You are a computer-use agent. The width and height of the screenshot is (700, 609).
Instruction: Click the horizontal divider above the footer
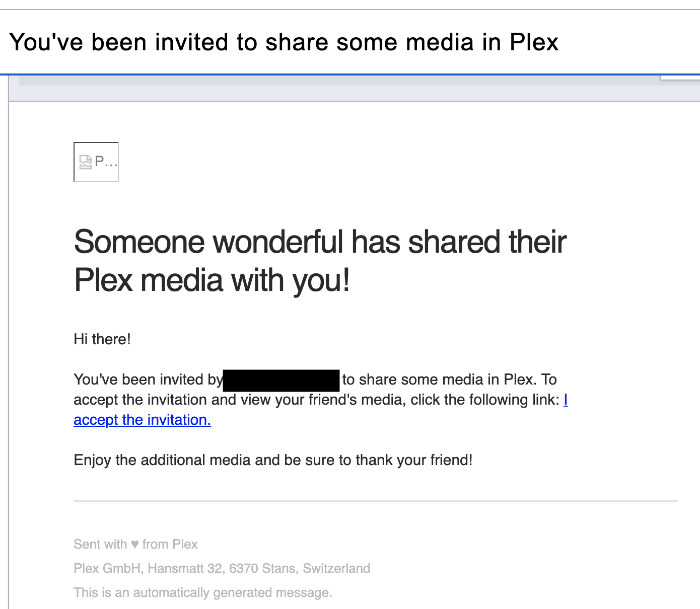click(x=375, y=501)
